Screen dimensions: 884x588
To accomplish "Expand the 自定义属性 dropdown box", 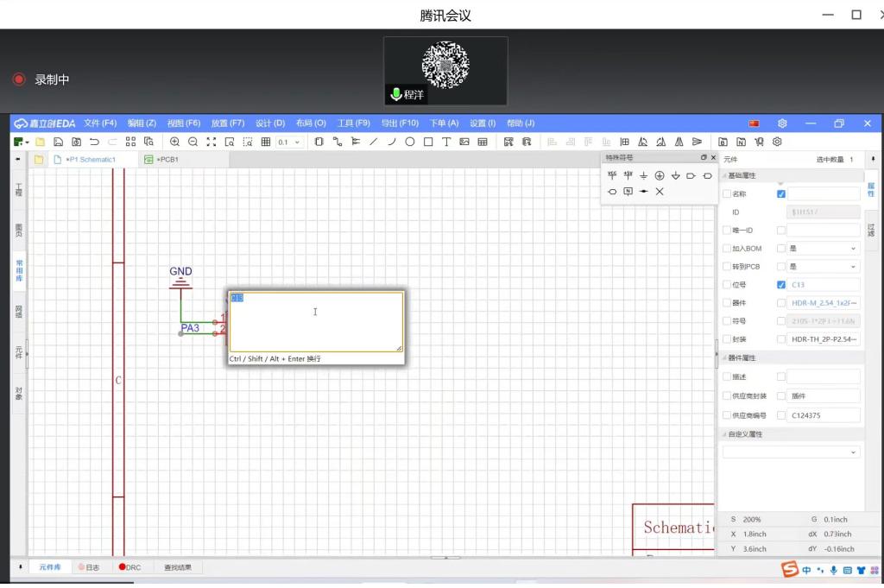I will (791, 452).
